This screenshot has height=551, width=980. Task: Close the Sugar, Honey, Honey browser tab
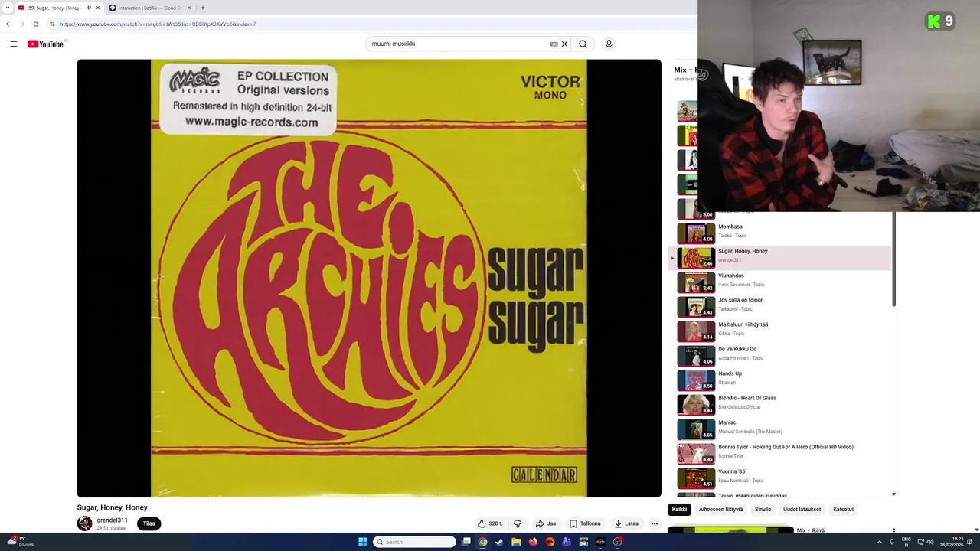pyautogui.click(x=98, y=8)
